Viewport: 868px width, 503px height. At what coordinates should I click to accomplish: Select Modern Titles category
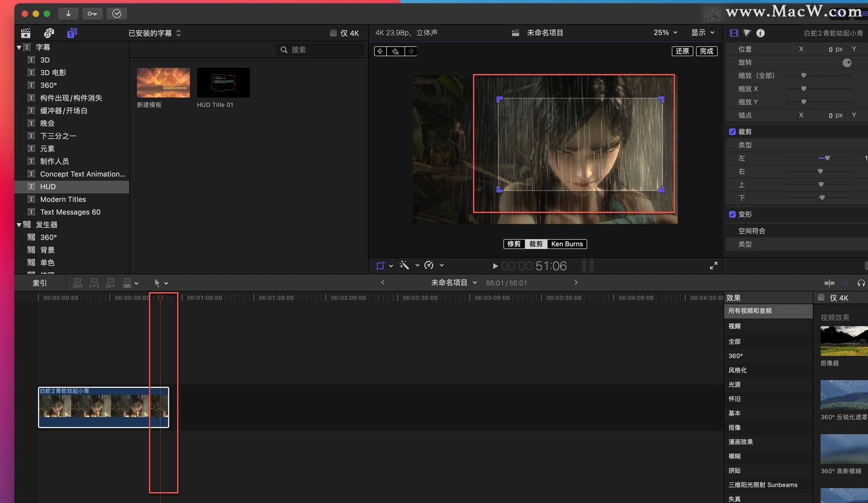(x=72, y=199)
